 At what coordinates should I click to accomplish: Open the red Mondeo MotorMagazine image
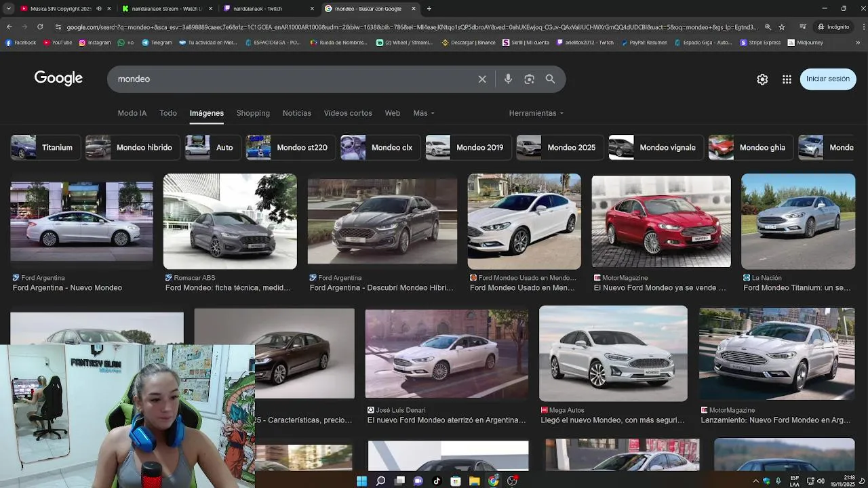click(661, 222)
